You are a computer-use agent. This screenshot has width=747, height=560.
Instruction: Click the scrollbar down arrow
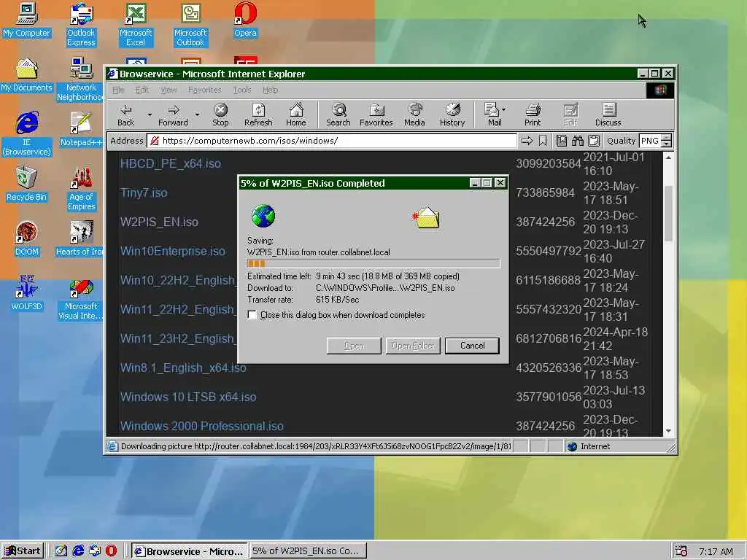668,430
